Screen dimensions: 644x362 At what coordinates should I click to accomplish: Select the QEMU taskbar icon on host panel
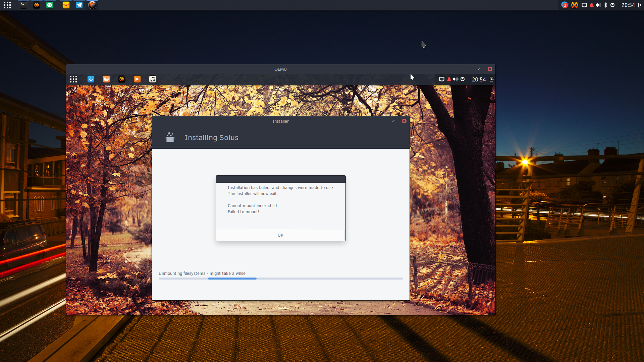[x=92, y=5]
